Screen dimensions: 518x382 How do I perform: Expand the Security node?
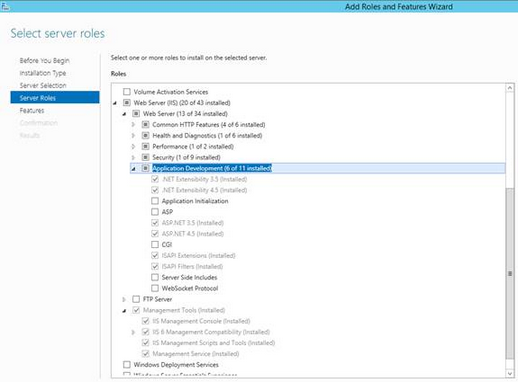click(133, 157)
